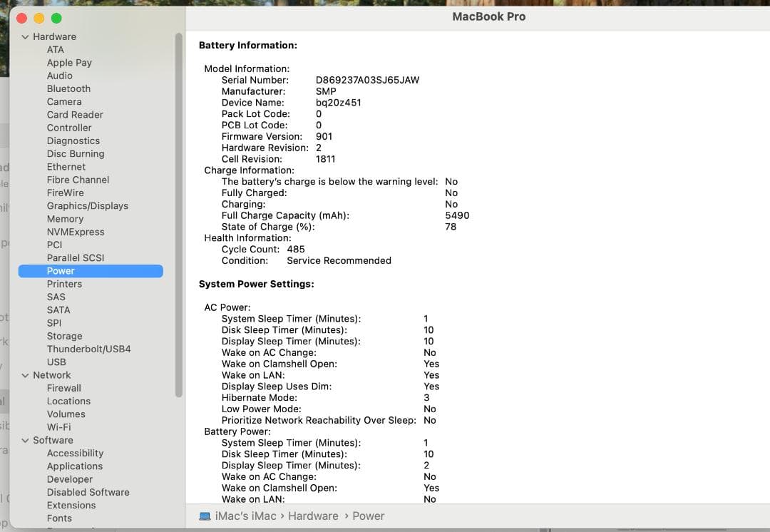
Task: Open the Diagnostics section
Action: tap(73, 140)
